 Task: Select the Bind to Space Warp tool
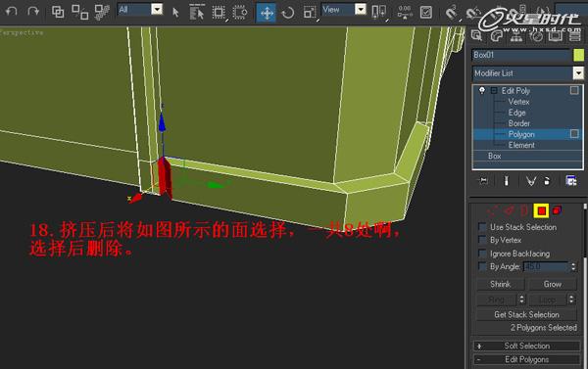point(102,12)
